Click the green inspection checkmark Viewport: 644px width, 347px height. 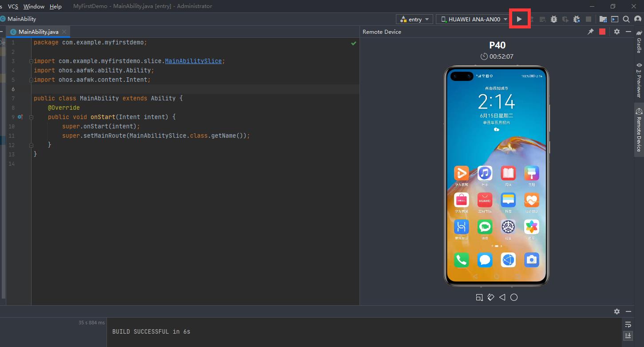pyautogui.click(x=354, y=43)
